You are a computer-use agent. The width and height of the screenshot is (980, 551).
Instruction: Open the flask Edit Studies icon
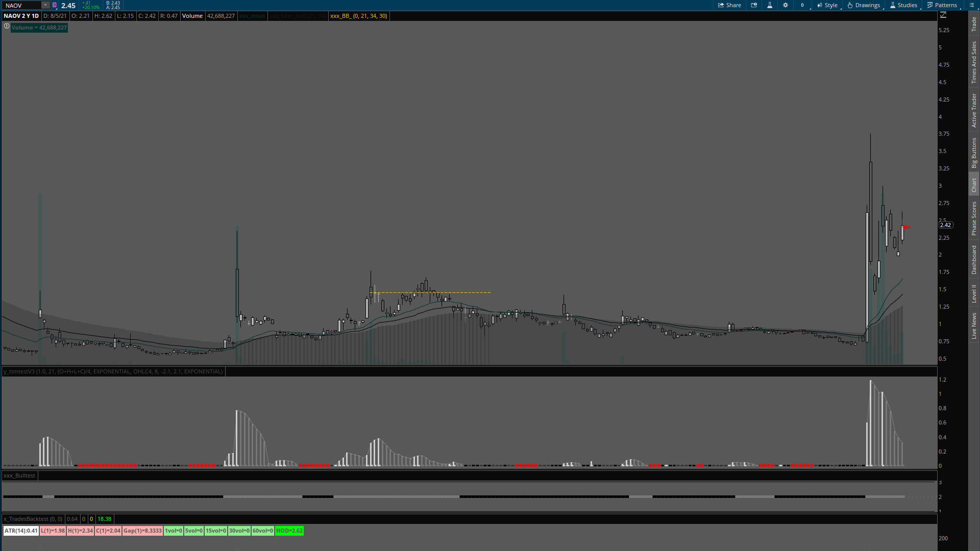pyautogui.click(x=770, y=5)
